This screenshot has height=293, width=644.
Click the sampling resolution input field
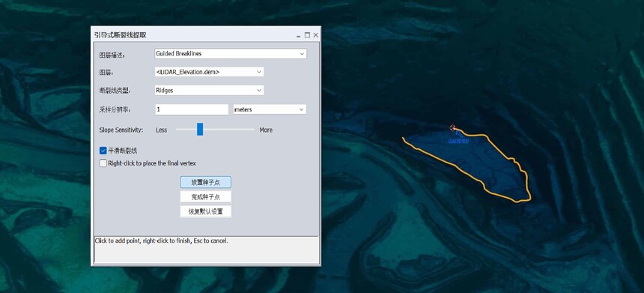click(x=192, y=109)
